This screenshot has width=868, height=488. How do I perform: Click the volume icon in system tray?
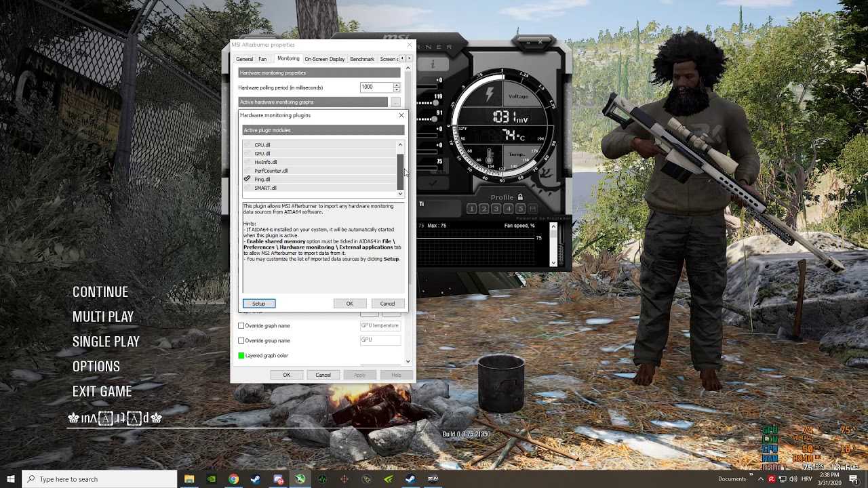point(793,479)
